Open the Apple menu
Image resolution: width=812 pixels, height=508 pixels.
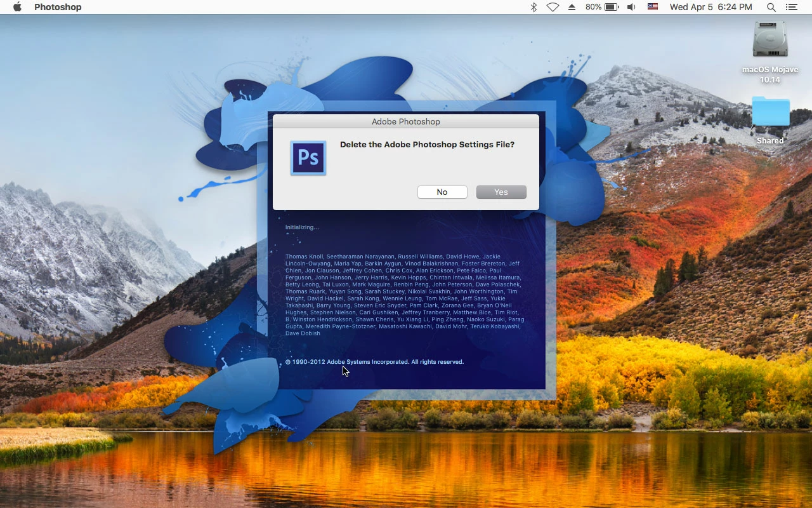point(17,7)
